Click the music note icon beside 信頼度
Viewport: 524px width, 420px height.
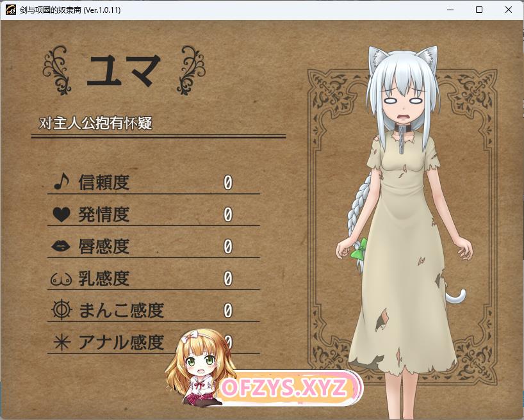(x=60, y=182)
